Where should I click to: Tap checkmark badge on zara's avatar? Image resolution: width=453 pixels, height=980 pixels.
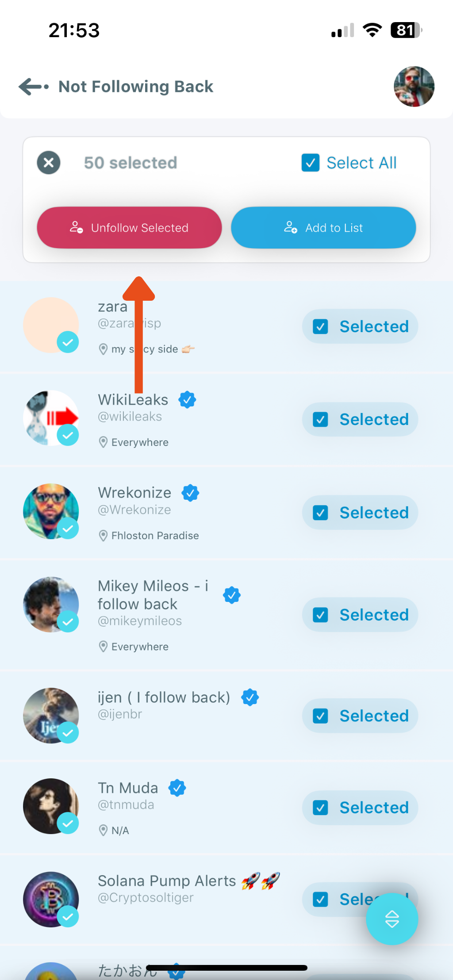68,342
